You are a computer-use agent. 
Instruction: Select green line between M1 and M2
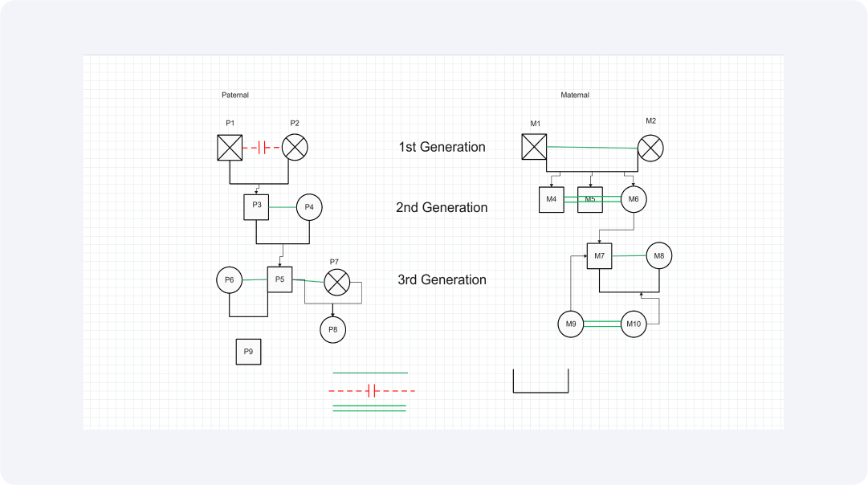coord(593,147)
